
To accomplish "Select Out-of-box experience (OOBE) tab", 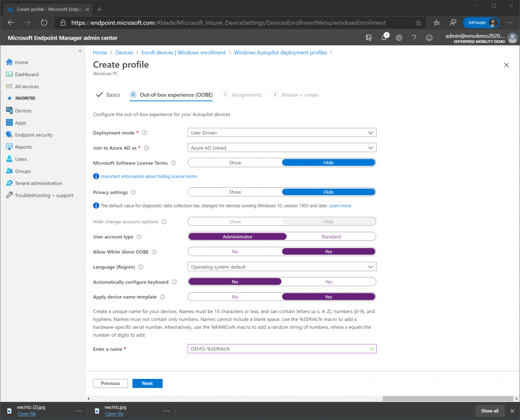I will (x=171, y=95).
